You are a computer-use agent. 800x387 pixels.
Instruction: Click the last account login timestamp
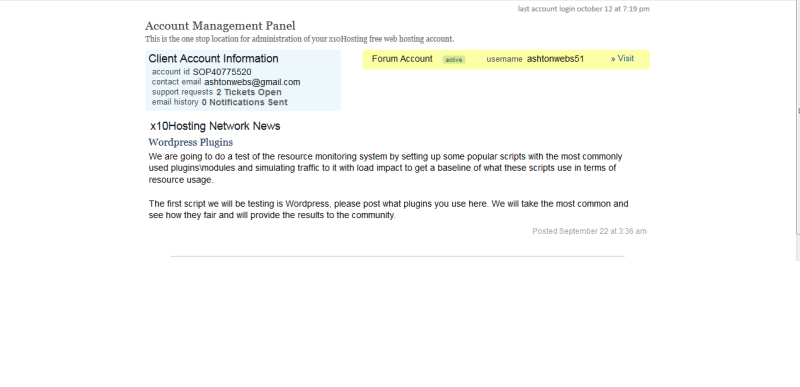[x=584, y=9]
